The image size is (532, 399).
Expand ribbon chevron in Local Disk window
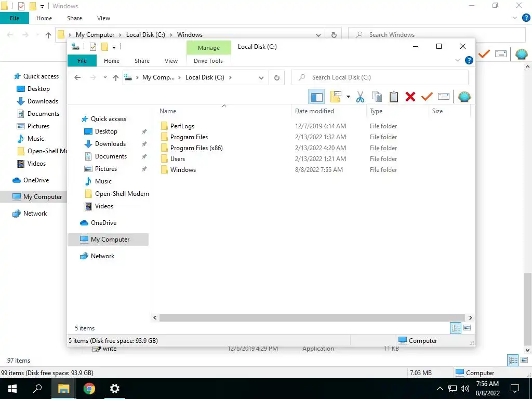[x=457, y=60]
